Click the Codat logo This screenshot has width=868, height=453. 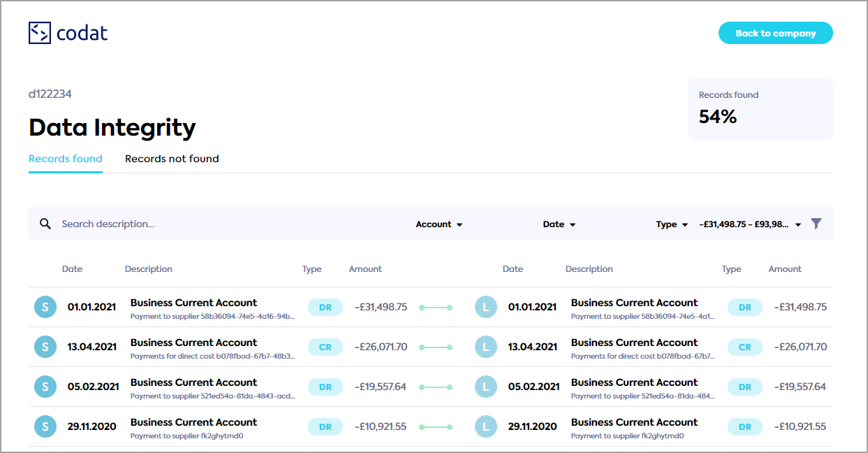68,33
